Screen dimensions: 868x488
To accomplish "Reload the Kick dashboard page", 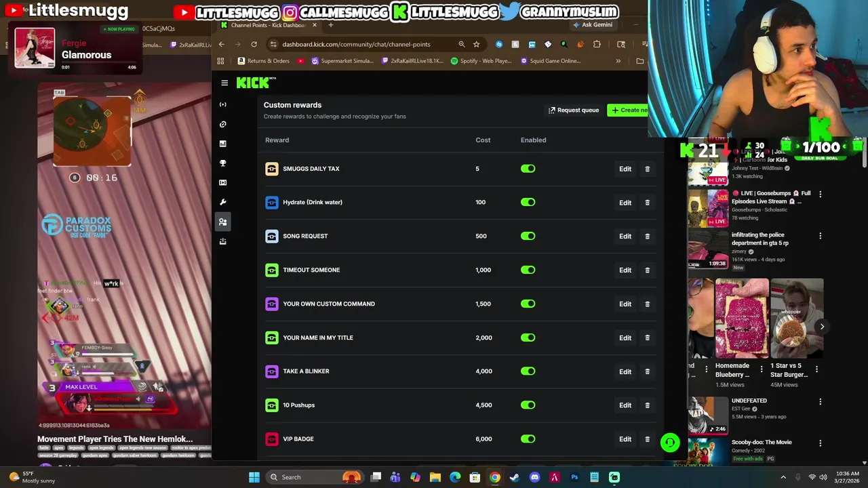I will [254, 44].
